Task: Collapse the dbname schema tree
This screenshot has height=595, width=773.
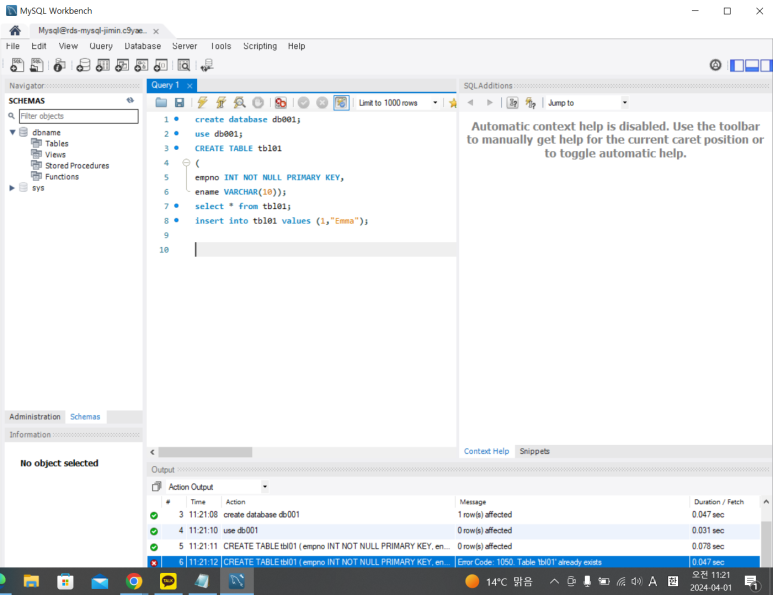Action: coord(12,132)
